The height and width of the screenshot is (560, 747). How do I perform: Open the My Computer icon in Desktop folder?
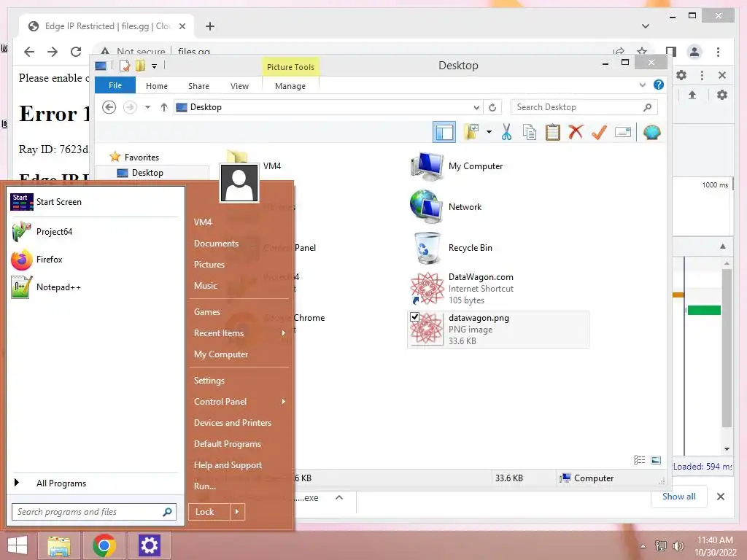click(x=457, y=166)
